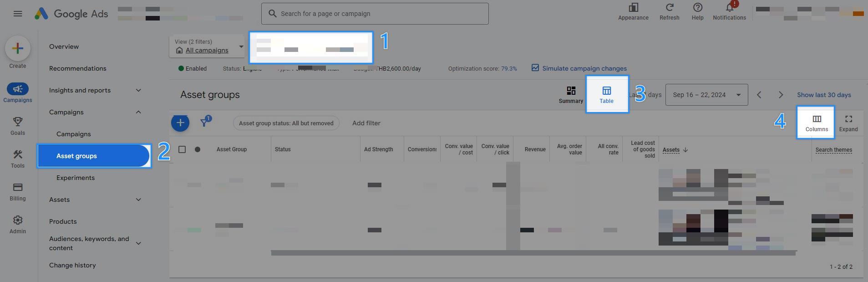Open Billing section
868x282 pixels.
coord(18,191)
